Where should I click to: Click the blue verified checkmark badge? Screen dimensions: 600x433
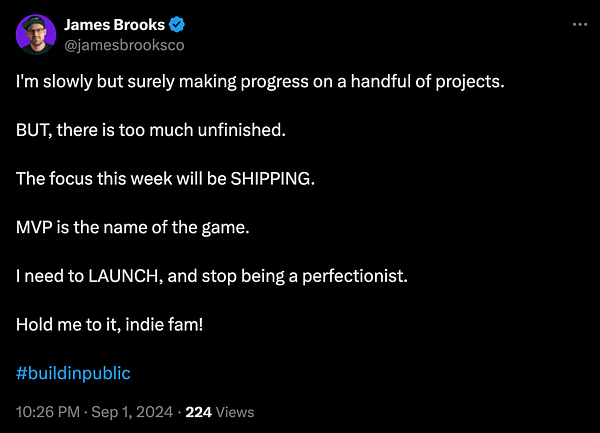click(178, 25)
